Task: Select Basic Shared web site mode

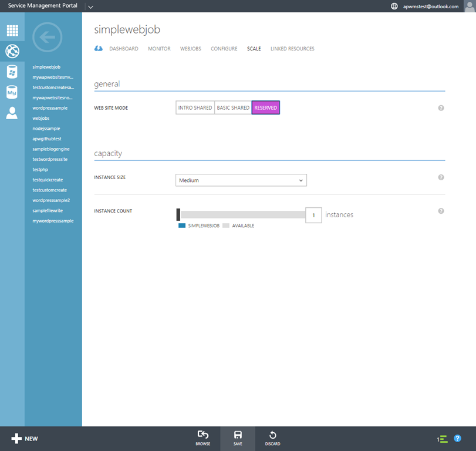Action: coord(233,107)
